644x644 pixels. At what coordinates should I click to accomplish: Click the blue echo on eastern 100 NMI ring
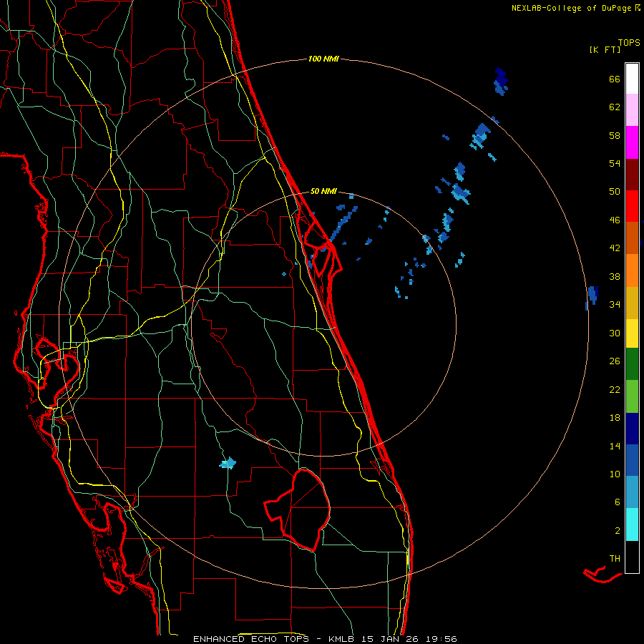pos(592,298)
